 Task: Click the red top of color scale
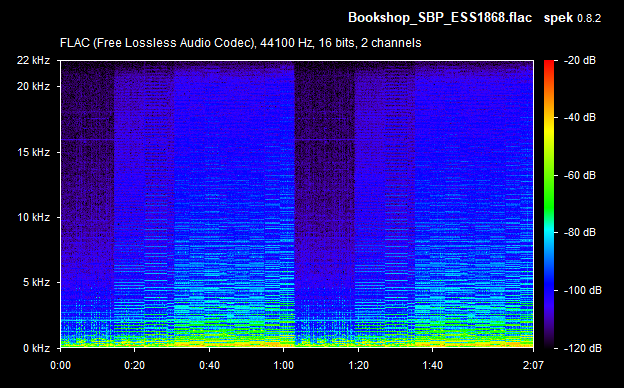coord(549,64)
